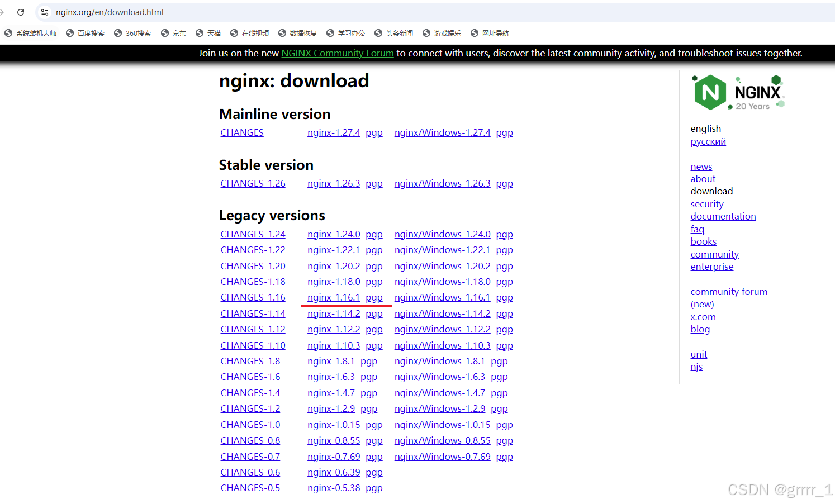Open 360搜索 bookmark
This screenshot has height=504, width=835.
[132, 33]
